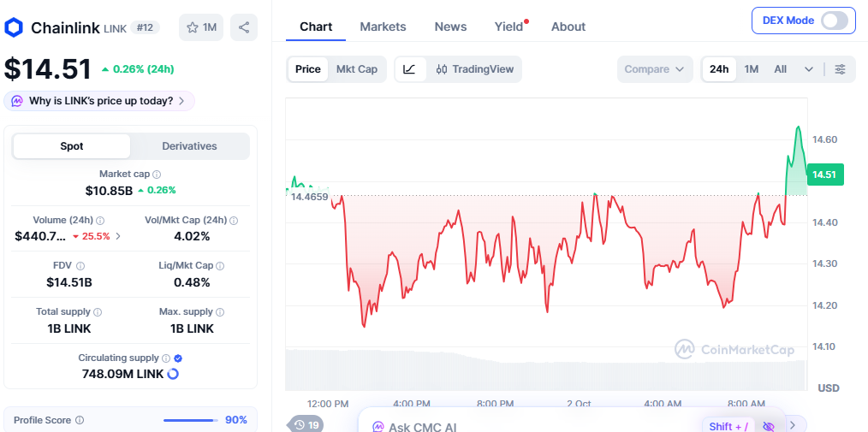Open the News tab
868x432 pixels.
(x=450, y=27)
